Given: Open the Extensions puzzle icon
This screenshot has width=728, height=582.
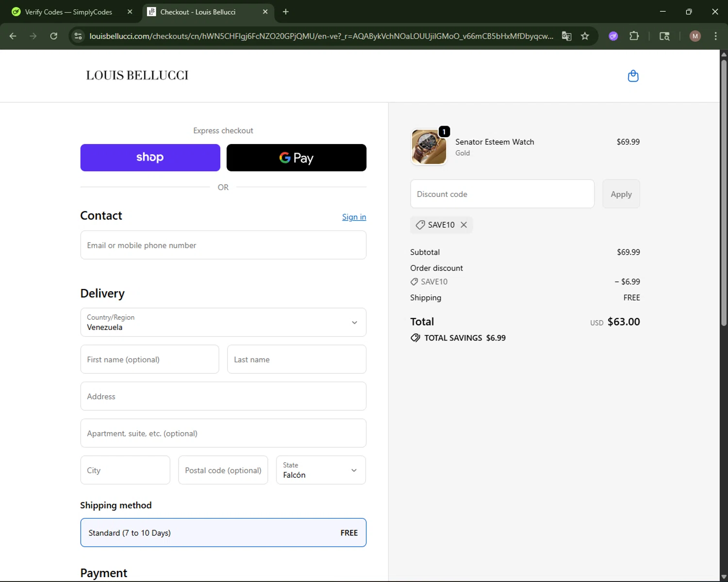Looking at the screenshot, I should click(634, 36).
